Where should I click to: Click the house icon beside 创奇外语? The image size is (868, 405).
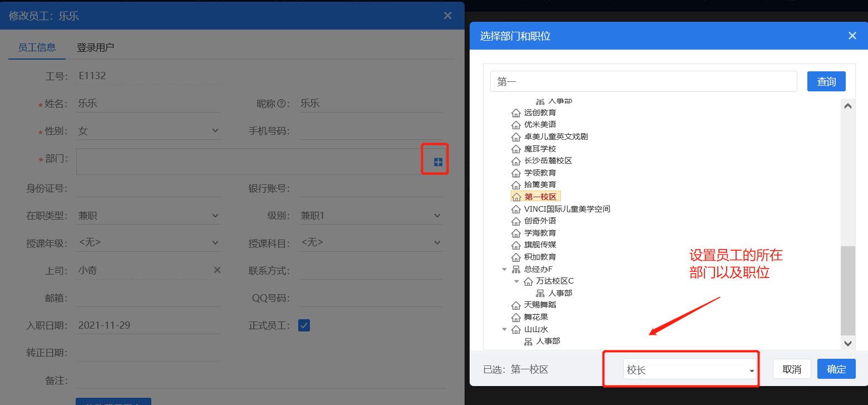(516, 221)
